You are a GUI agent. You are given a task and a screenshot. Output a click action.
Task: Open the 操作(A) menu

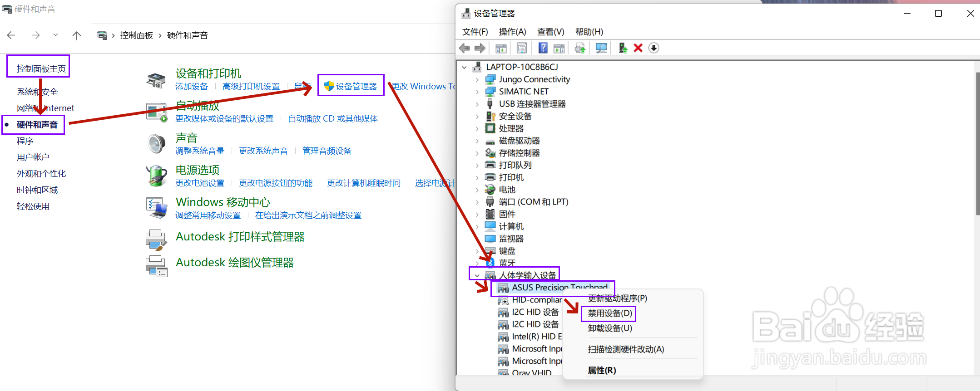[x=512, y=32]
